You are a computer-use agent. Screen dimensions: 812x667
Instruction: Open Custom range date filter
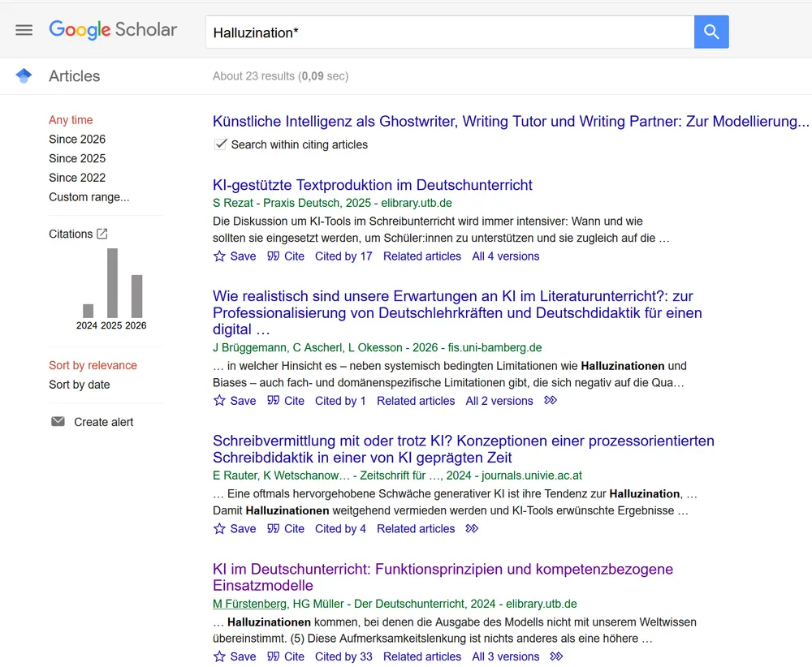pos(89,197)
